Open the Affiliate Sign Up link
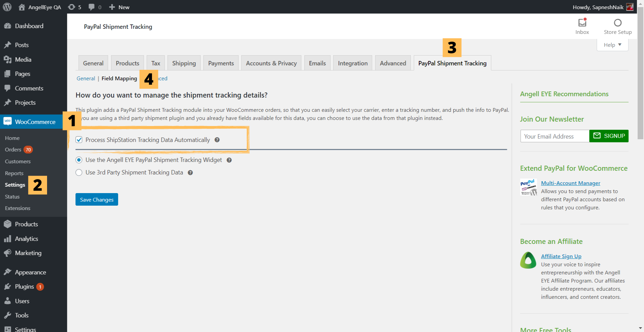 coord(561,256)
